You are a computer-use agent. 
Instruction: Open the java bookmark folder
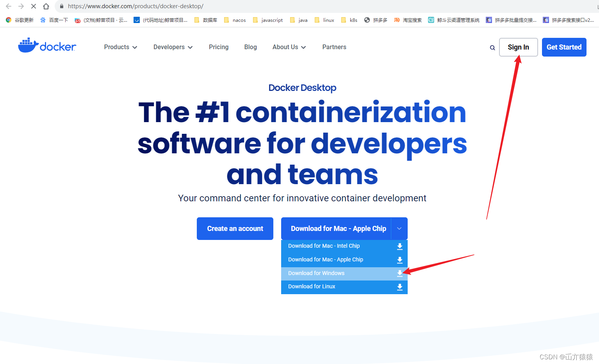pyautogui.click(x=299, y=20)
